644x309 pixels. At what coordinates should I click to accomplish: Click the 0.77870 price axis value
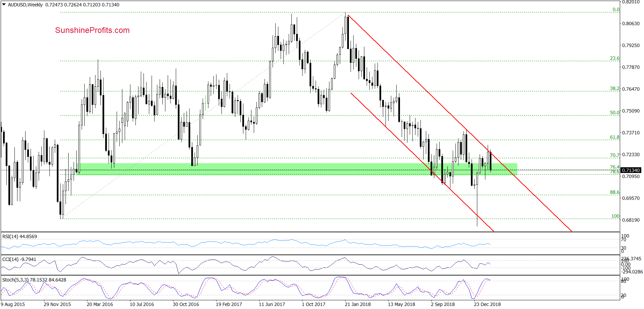(631, 67)
